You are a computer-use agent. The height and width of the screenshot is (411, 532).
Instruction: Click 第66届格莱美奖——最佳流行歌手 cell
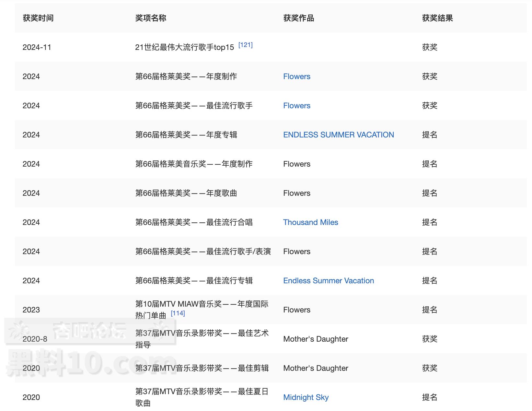click(x=194, y=106)
